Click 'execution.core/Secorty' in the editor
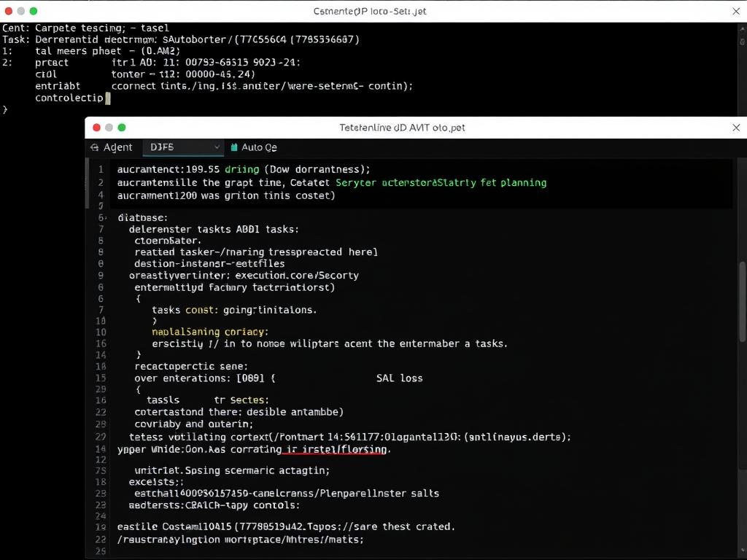 tap(297, 276)
